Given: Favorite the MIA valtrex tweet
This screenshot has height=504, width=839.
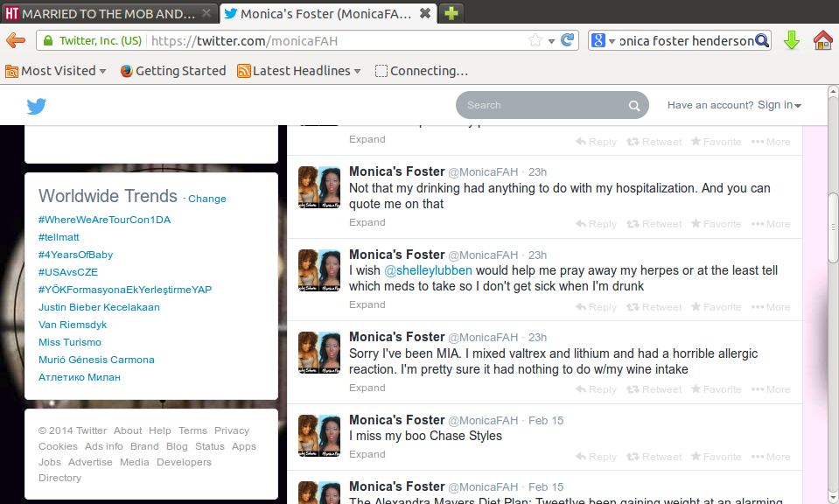Looking at the screenshot, I should [x=716, y=389].
